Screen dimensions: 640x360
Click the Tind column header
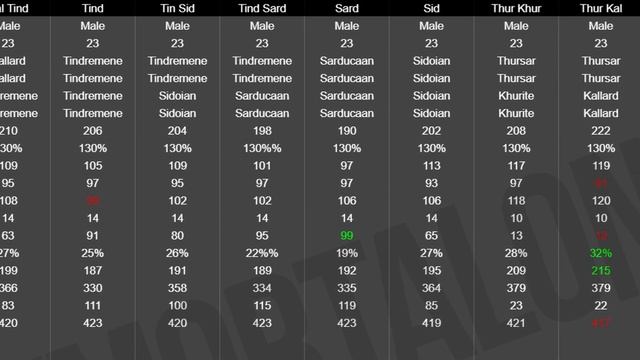coord(93,8)
